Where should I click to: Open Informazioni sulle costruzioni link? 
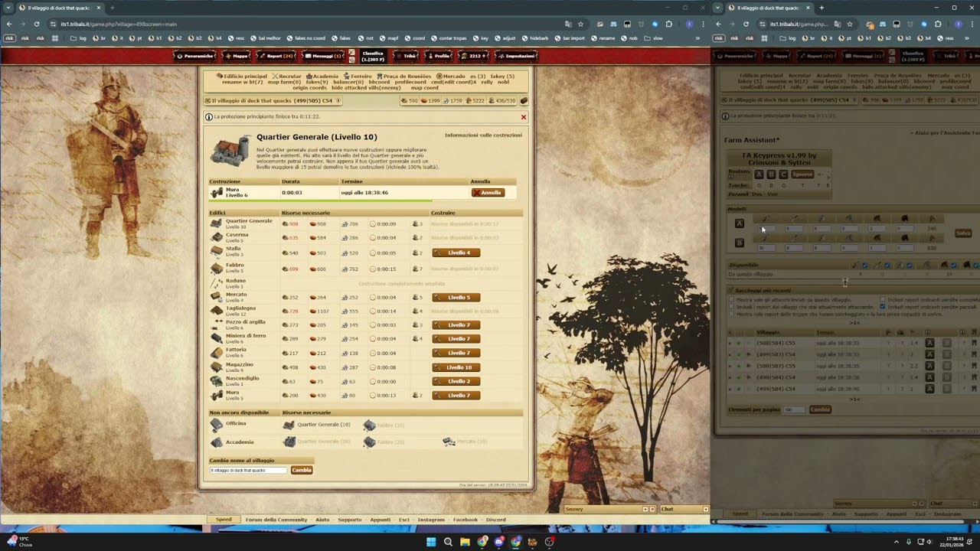pyautogui.click(x=483, y=135)
